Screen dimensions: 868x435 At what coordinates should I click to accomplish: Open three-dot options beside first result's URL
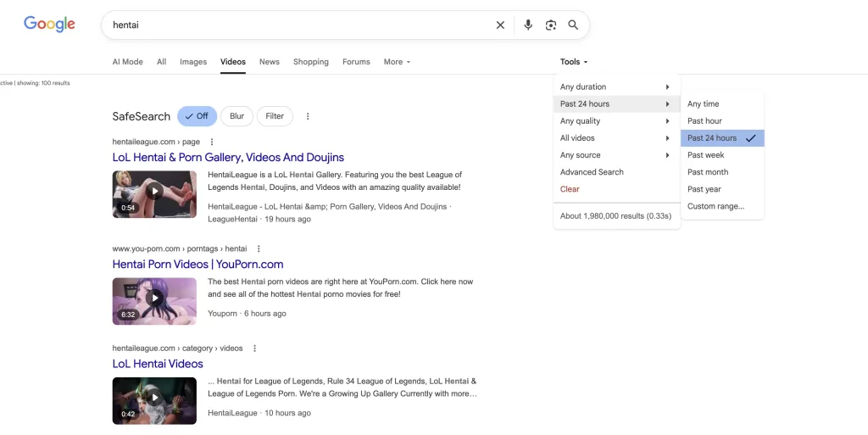[x=212, y=142]
